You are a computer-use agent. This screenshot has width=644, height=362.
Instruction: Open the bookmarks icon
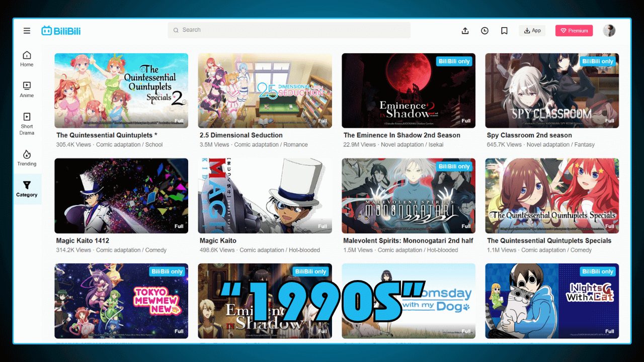pos(504,31)
